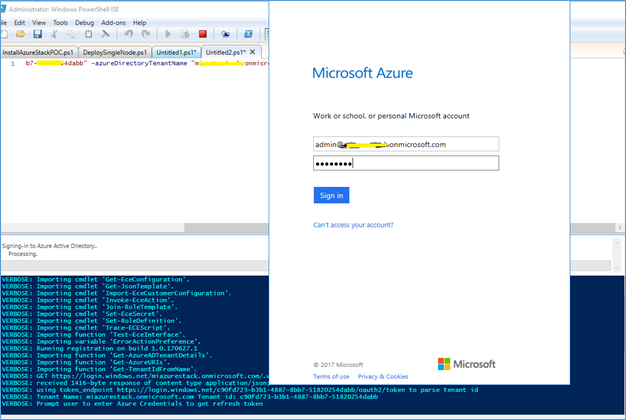The width and height of the screenshot is (626, 420).
Task: Click the '© 2017 Microsoft' footer text
Action: point(338,365)
